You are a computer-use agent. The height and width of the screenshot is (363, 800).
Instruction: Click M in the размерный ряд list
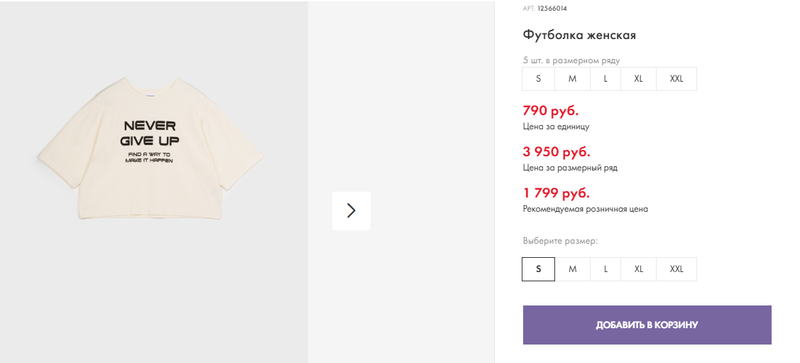(572, 79)
